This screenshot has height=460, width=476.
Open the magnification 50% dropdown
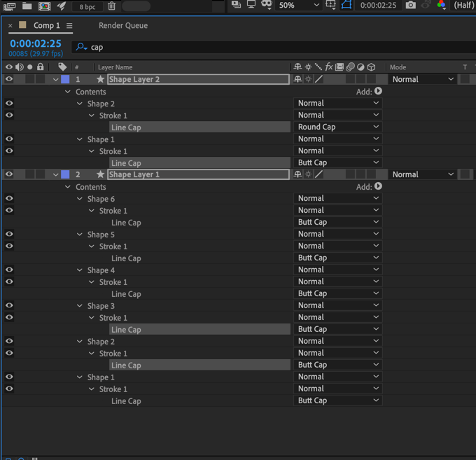(299, 5)
